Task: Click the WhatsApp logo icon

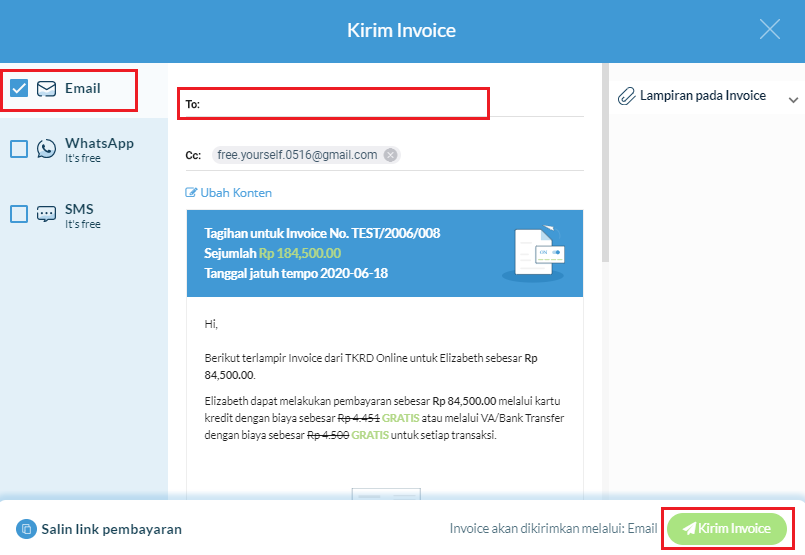Action: click(46, 149)
